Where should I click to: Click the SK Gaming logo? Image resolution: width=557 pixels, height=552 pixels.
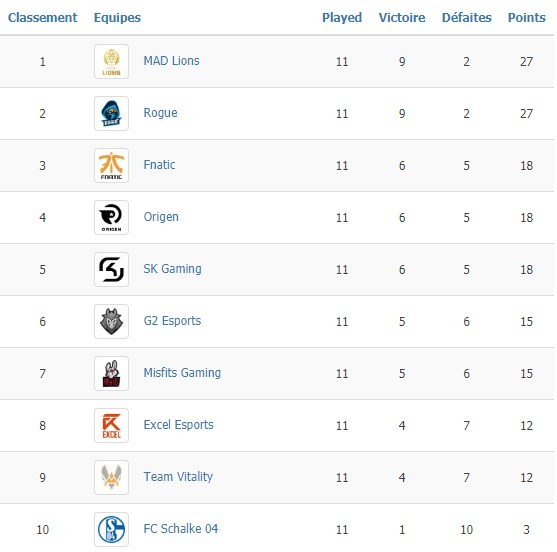(x=111, y=269)
